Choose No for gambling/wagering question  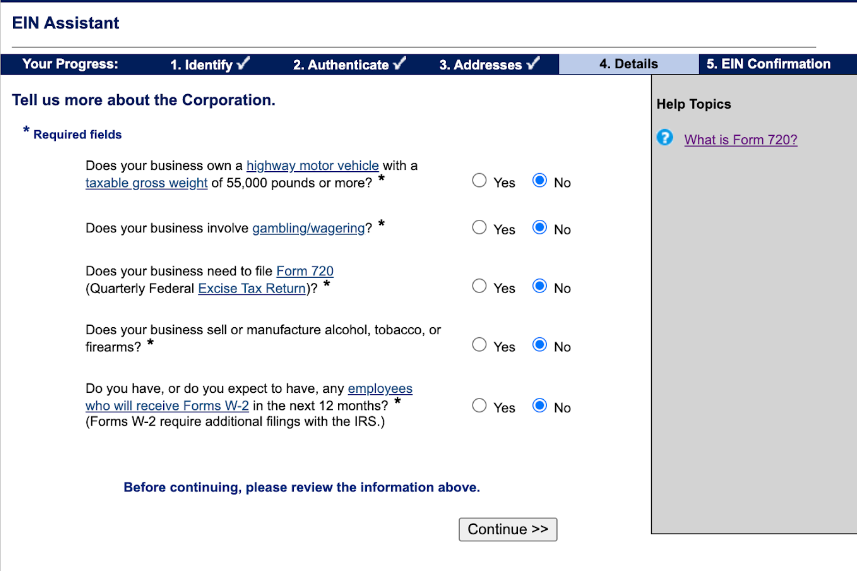(x=540, y=228)
